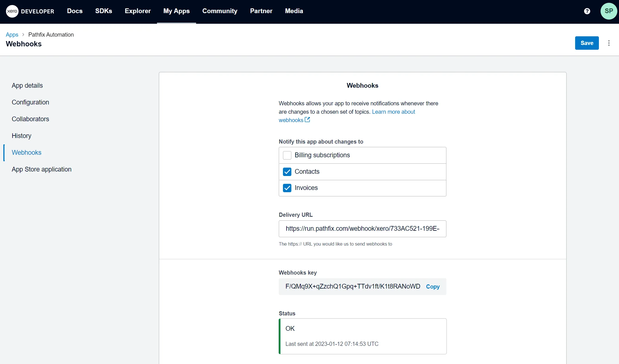The width and height of the screenshot is (619, 364).
Task: Select My Apps in top navigation
Action: [176, 11]
